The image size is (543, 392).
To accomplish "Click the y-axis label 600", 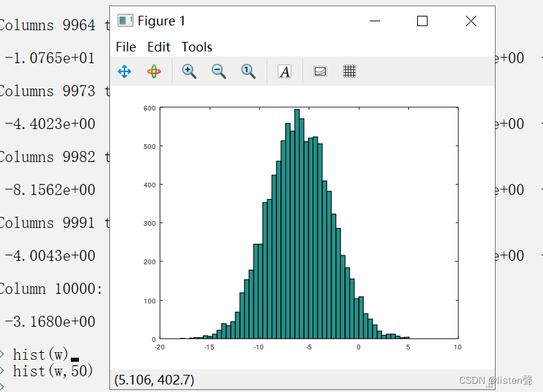I will [149, 108].
